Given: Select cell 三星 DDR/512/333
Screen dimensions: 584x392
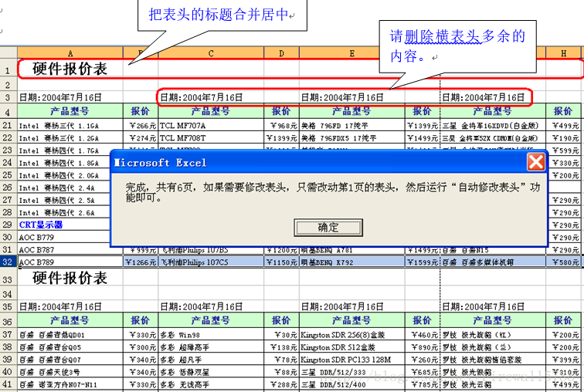Looking at the screenshot, I should pos(351,372).
